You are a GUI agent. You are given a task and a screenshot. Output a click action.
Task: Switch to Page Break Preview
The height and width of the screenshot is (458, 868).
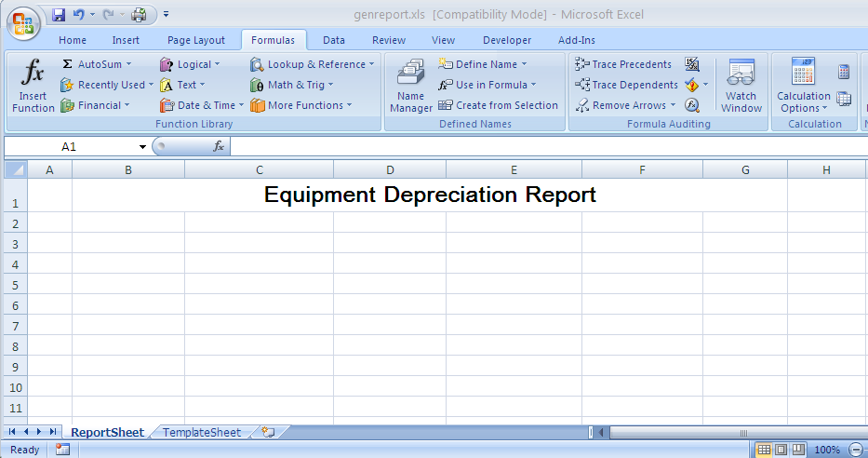coord(798,450)
